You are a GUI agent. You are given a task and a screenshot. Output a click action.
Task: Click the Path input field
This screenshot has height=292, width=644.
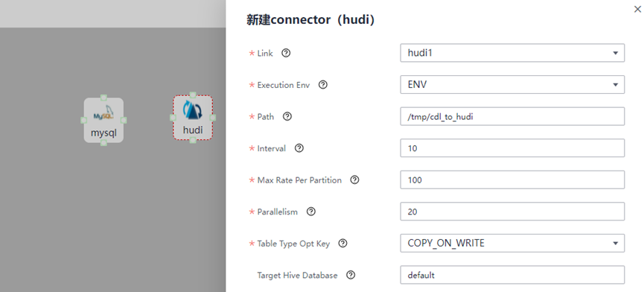click(x=512, y=117)
